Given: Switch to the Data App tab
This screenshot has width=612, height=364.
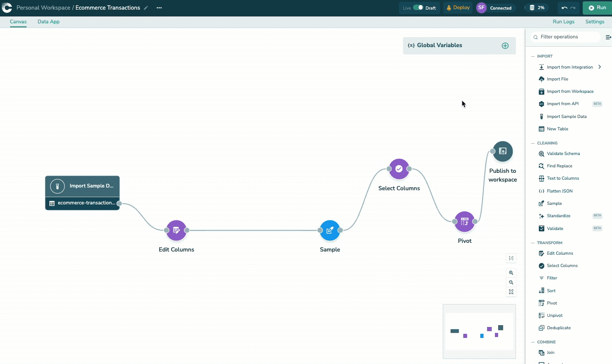Looking at the screenshot, I should point(48,21).
